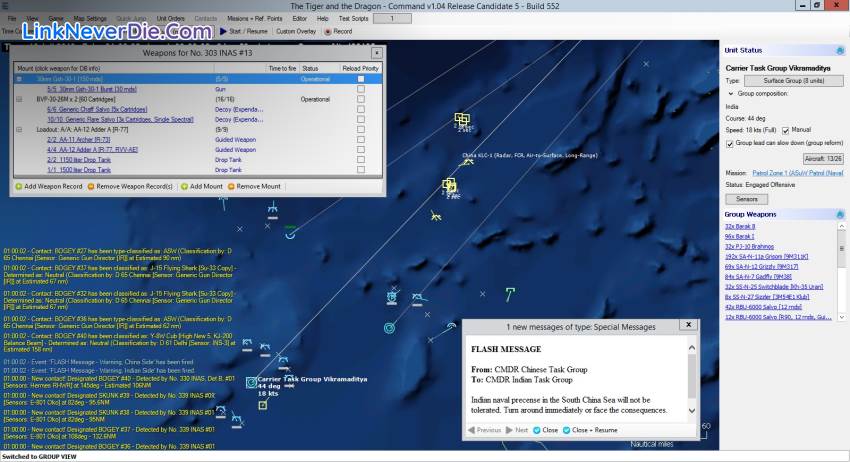Tick reload priority for Generic Flare Salvo
This screenshot has height=462, width=850.
[x=361, y=119]
